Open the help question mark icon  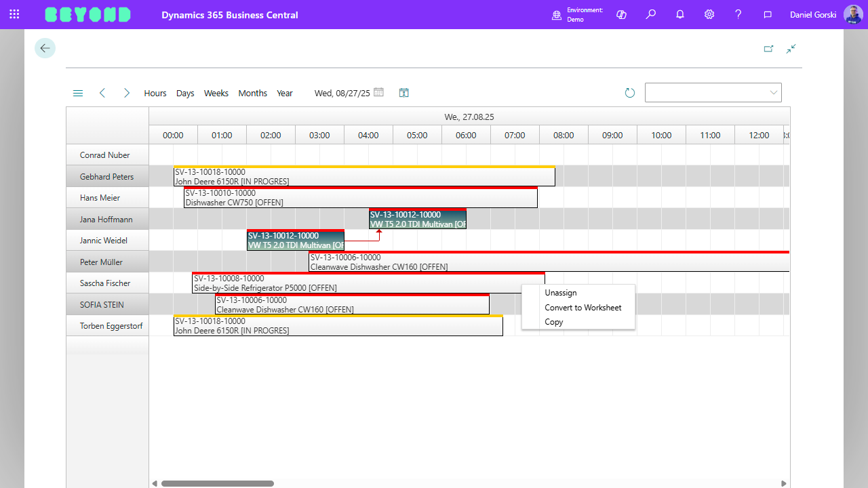click(x=738, y=14)
